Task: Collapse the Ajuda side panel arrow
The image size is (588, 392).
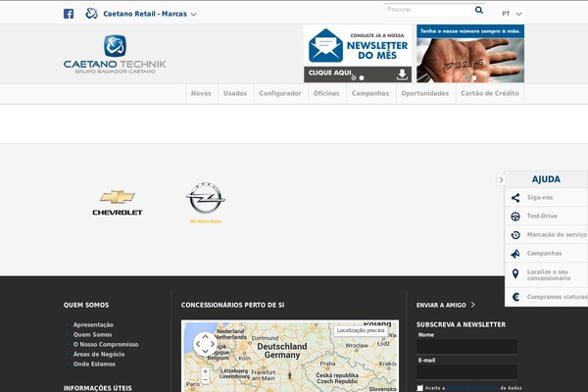Action: point(501,180)
